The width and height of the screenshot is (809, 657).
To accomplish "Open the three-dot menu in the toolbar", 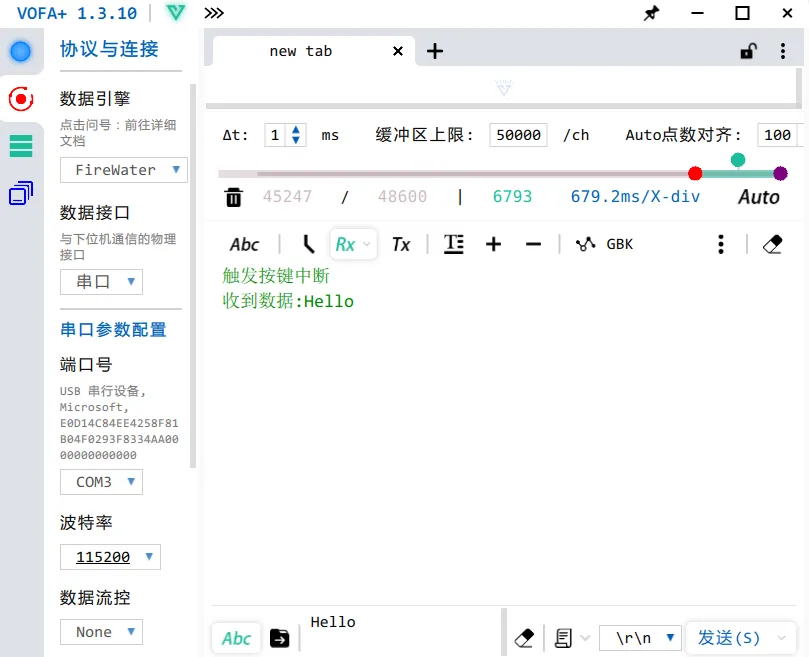I will (x=721, y=243).
